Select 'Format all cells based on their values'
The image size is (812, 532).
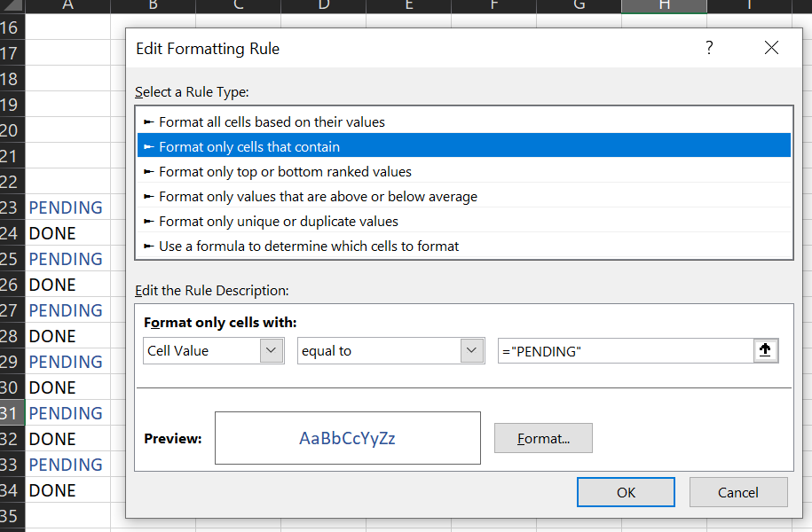coord(272,122)
